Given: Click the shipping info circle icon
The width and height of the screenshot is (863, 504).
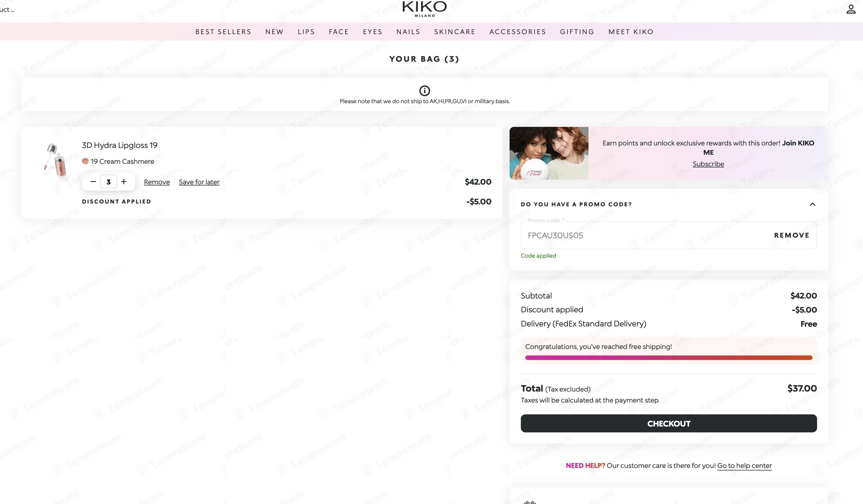Looking at the screenshot, I should coord(424,90).
